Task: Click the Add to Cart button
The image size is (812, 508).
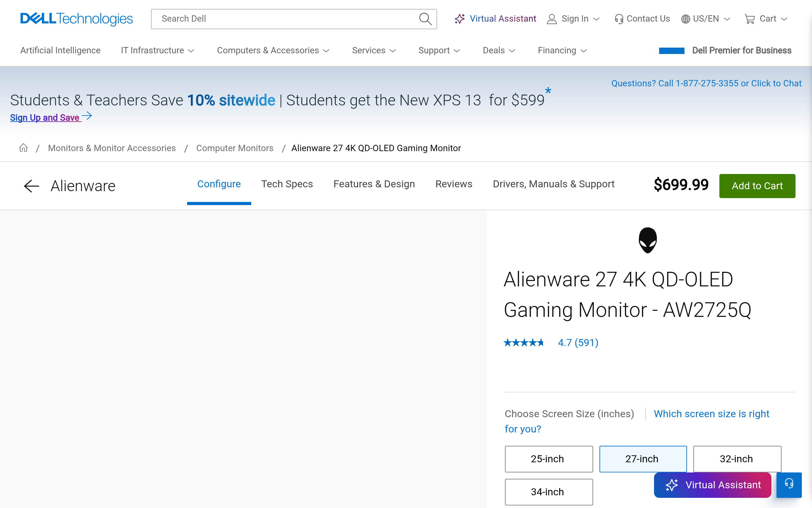Action: [x=757, y=186]
